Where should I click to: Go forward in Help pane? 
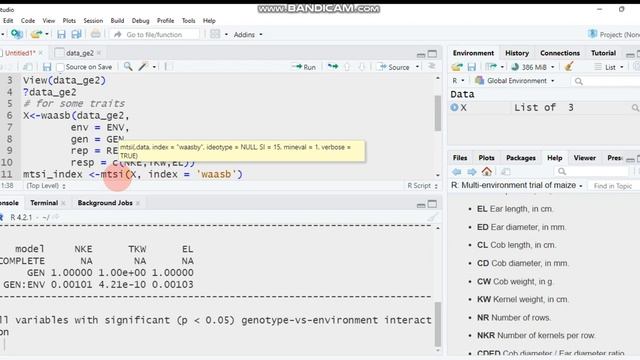(x=471, y=172)
